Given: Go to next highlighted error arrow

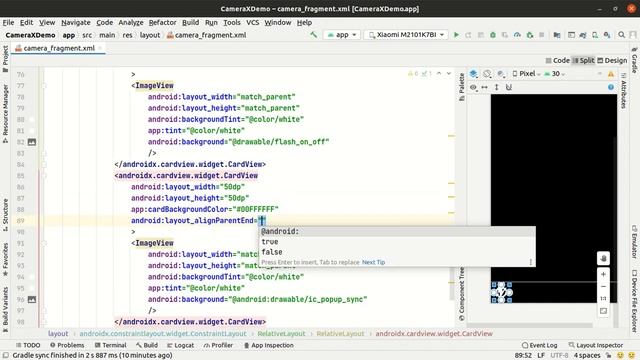Looking at the screenshot, I should [x=449, y=73].
